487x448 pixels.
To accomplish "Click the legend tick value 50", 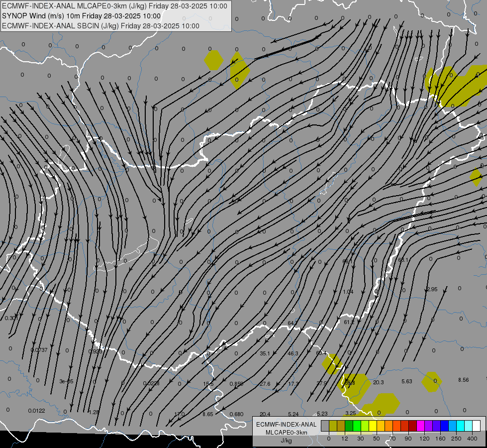I will point(377,439).
